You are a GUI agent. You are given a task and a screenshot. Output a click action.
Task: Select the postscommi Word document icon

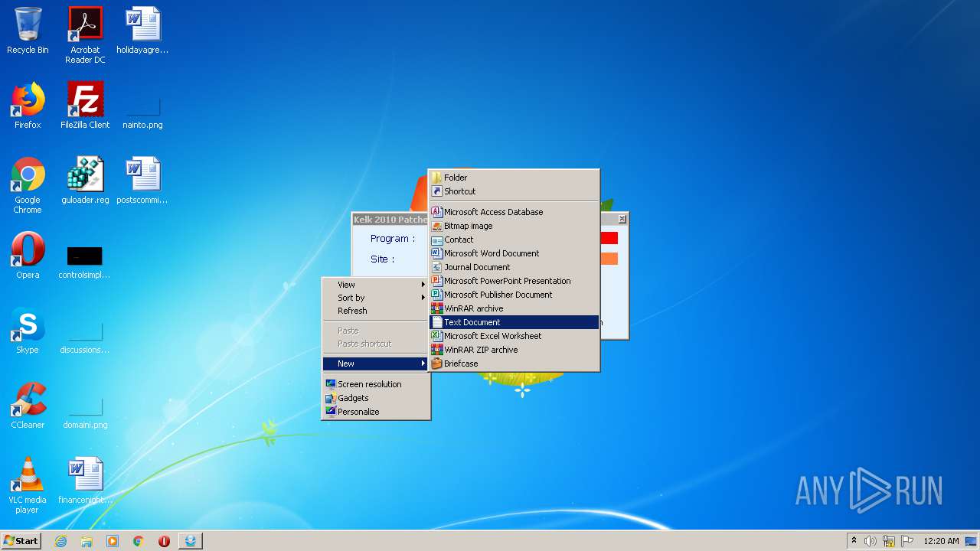(x=142, y=181)
